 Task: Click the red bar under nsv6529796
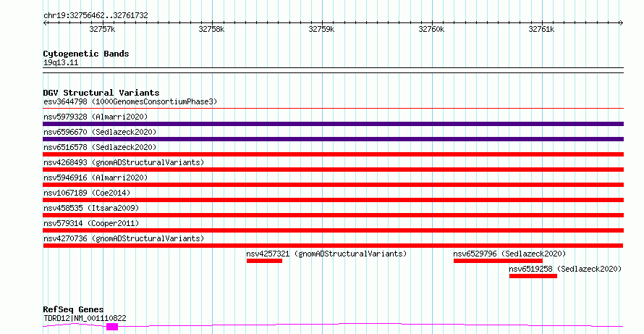tap(499, 261)
